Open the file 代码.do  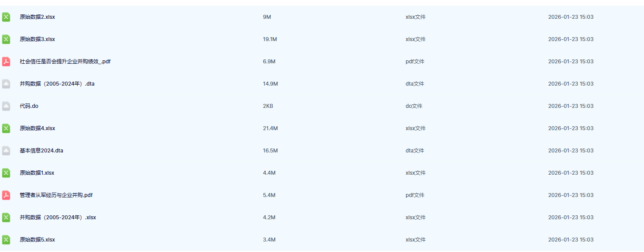(x=29, y=106)
